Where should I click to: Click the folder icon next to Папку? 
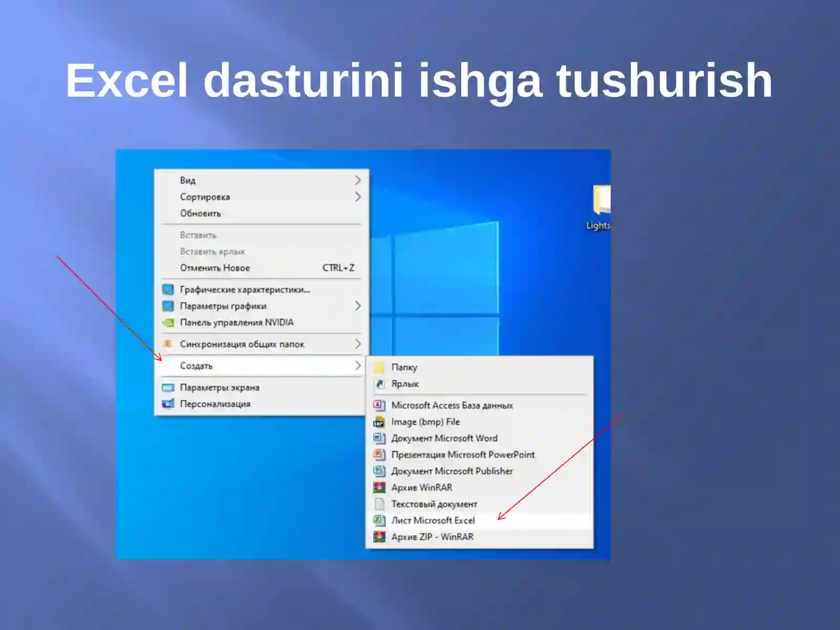tap(379, 367)
